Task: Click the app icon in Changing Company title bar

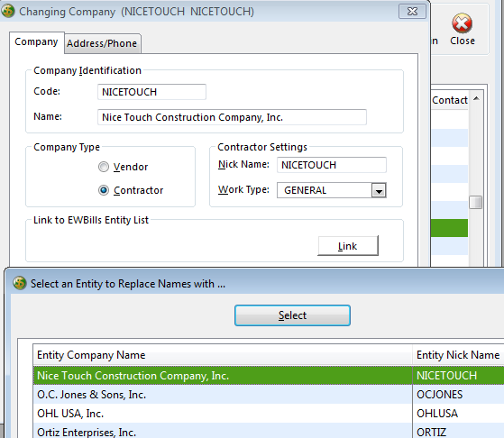Action: (x=8, y=11)
